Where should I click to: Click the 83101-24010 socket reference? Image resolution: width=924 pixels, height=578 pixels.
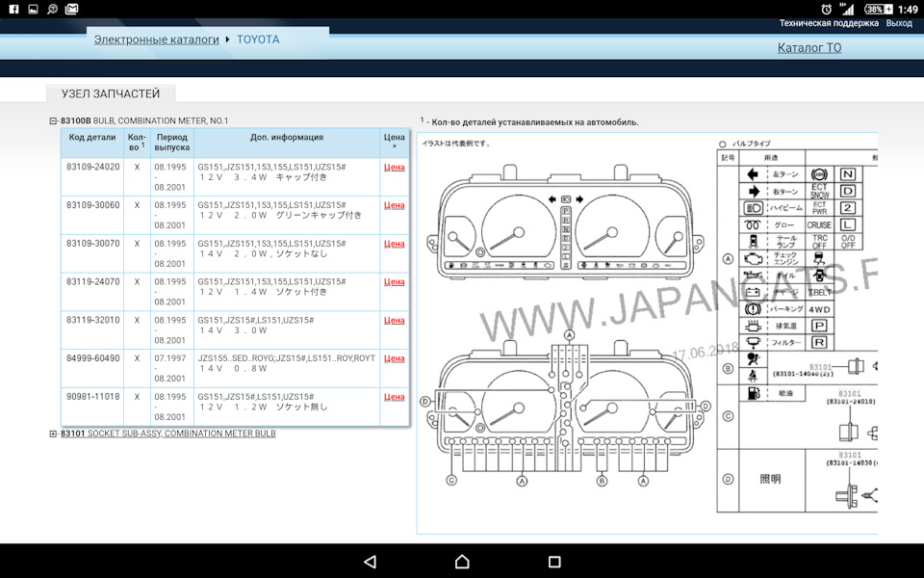(x=850, y=402)
